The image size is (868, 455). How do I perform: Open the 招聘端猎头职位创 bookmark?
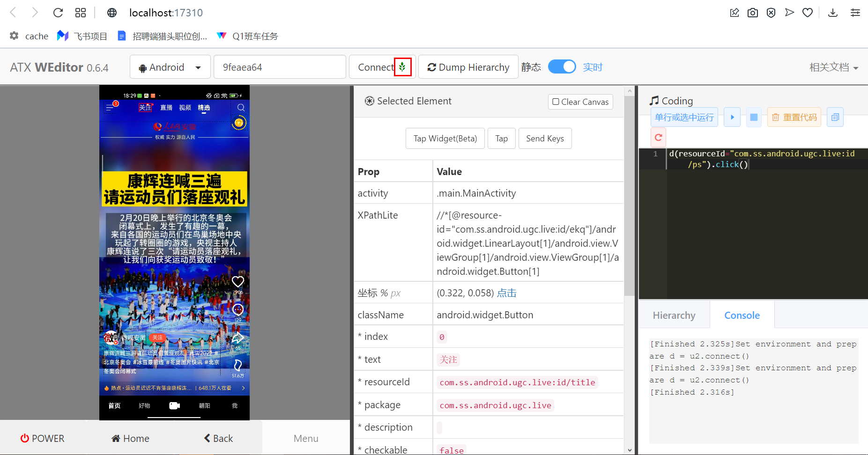click(162, 36)
